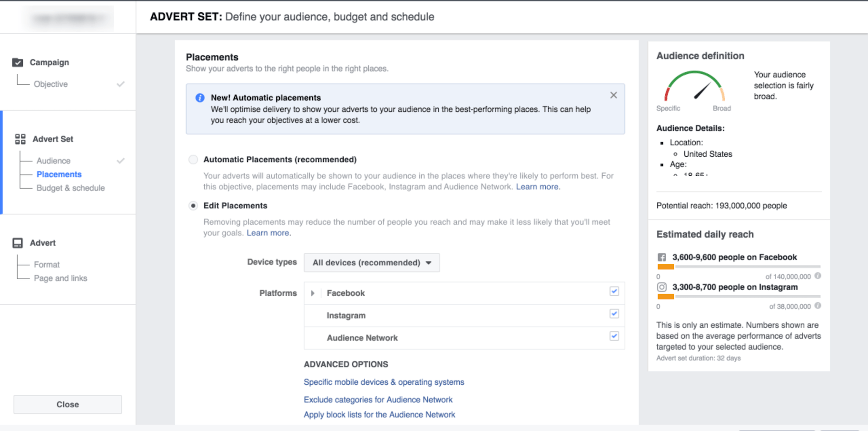Open the Audience step in sidebar
The width and height of the screenshot is (868, 431).
coord(53,161)
